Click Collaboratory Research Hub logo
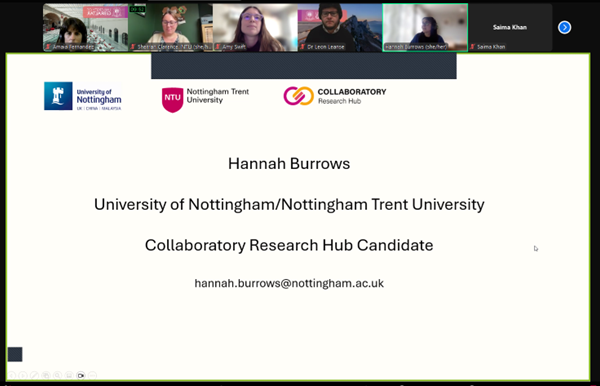Screen dimensions: 600x386 pyautogui.click(x=335, y=96)
